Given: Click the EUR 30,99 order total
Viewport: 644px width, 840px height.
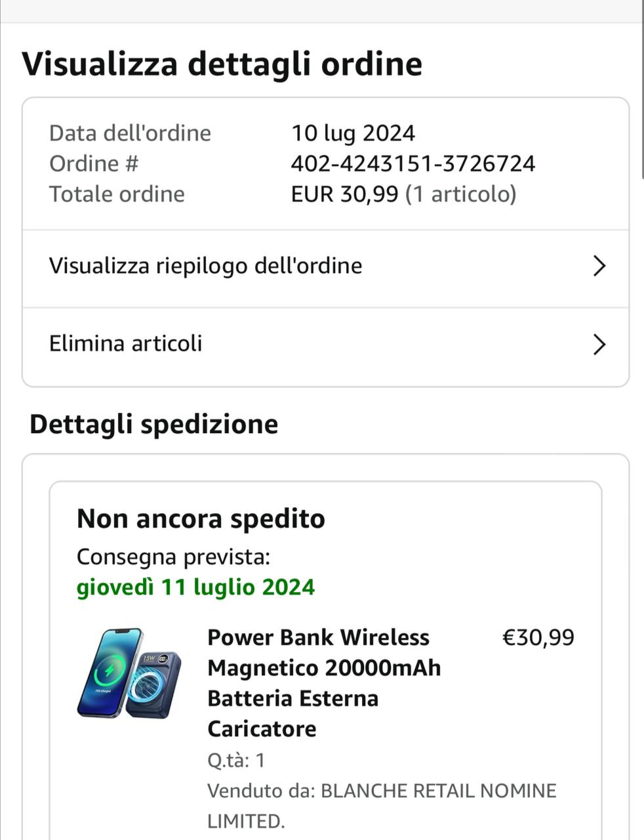Looking at the screenshot, I should click(x=344, y=194).
